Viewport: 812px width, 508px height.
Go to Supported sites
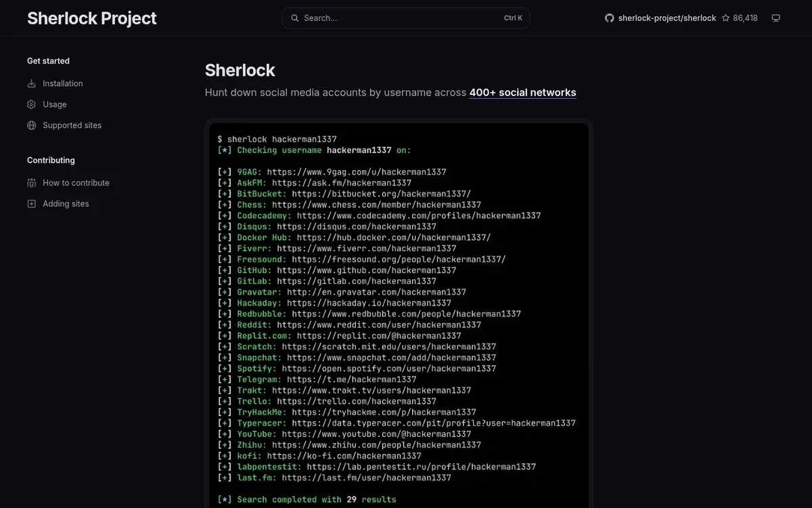pos(72,125)
